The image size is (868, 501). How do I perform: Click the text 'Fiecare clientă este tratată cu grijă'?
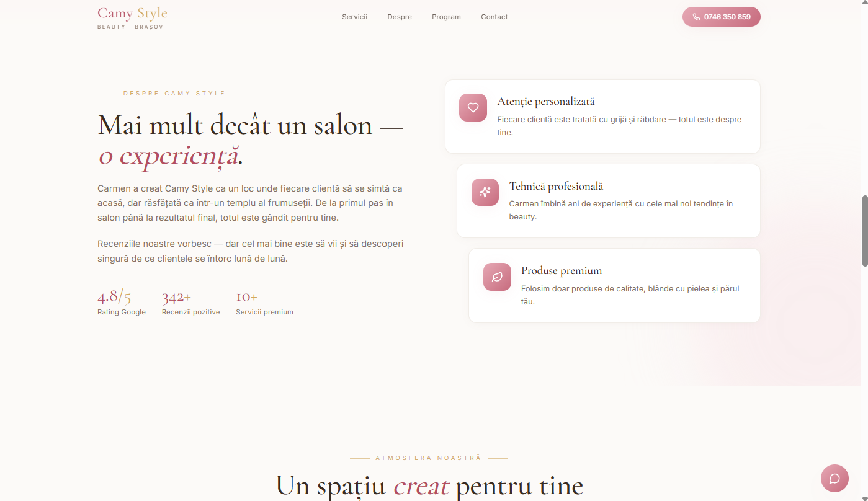[x=619, y=126]
